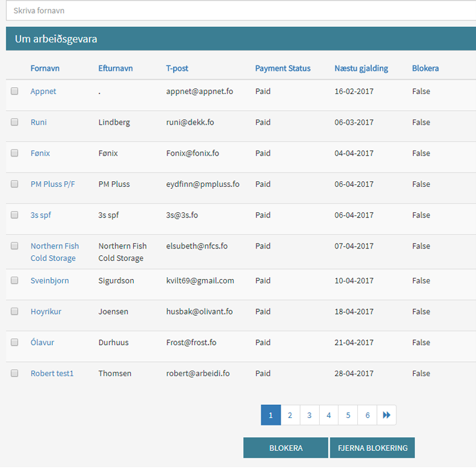Tick the checkbox for Appnet row
Viewport: 476px width, 469px height.
(14, 91)
